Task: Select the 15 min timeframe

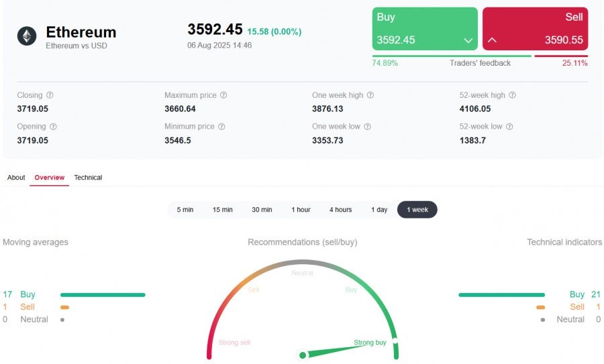Action: coord(223,210)
